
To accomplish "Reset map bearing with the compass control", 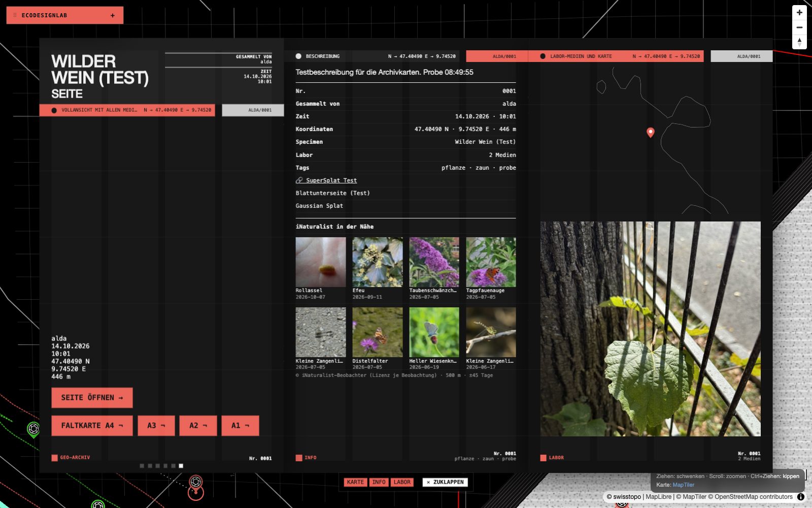I will click(x=799, y=42).
